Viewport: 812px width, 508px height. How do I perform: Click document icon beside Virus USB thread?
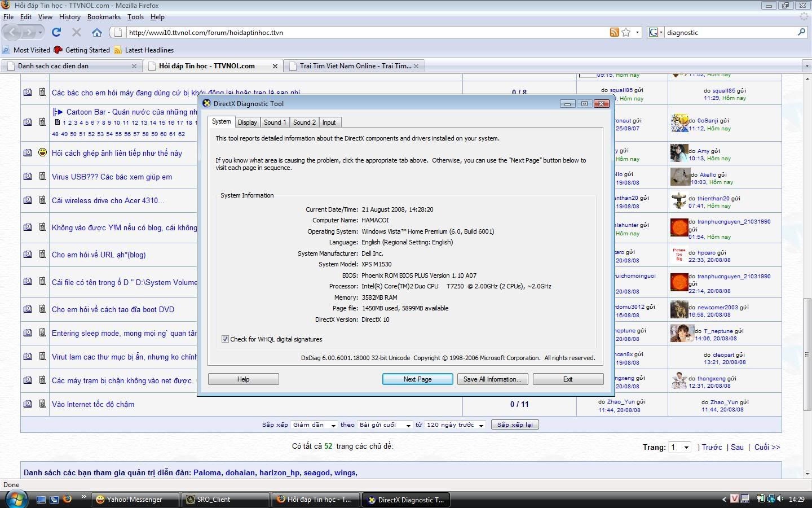(42, 177)
